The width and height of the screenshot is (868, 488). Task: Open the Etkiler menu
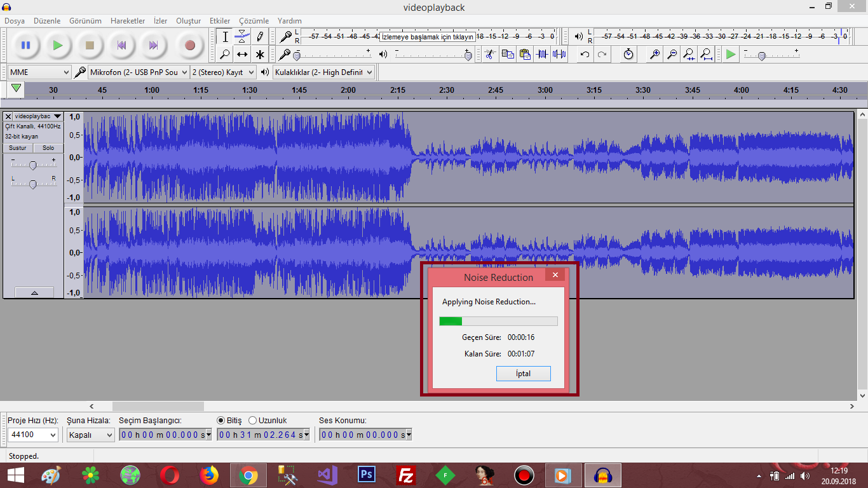point(220,21)
